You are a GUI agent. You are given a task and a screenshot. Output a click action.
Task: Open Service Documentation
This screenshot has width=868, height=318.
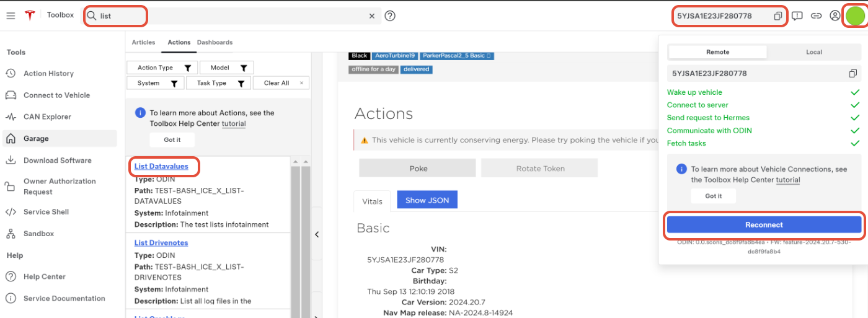pos(64,298)
